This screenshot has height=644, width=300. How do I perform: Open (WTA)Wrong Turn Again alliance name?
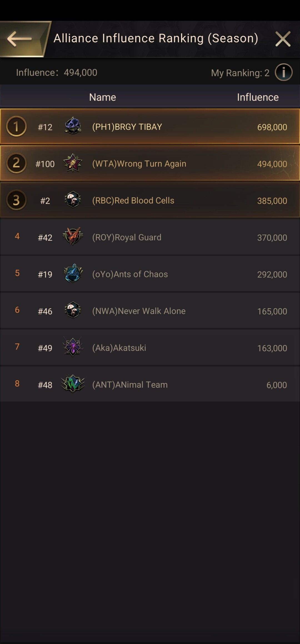pos(139,164)
